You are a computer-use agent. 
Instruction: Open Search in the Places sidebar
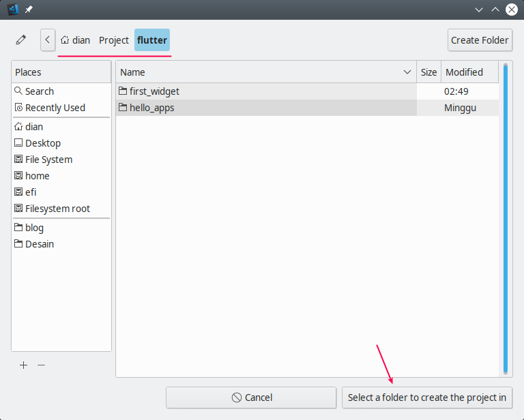[39, 91]
